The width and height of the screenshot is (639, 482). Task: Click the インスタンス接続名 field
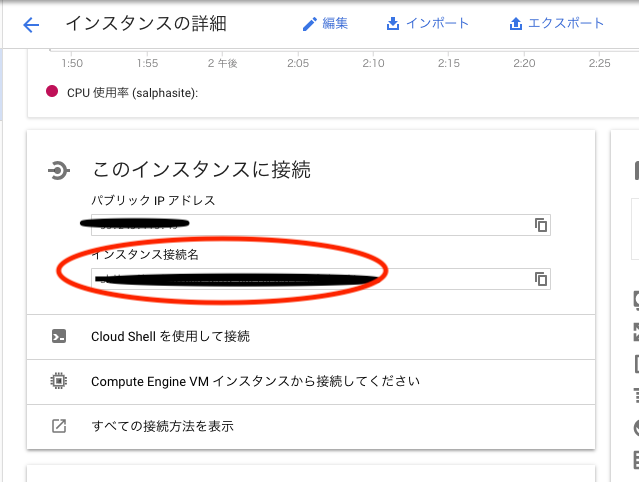coord(321,279)
